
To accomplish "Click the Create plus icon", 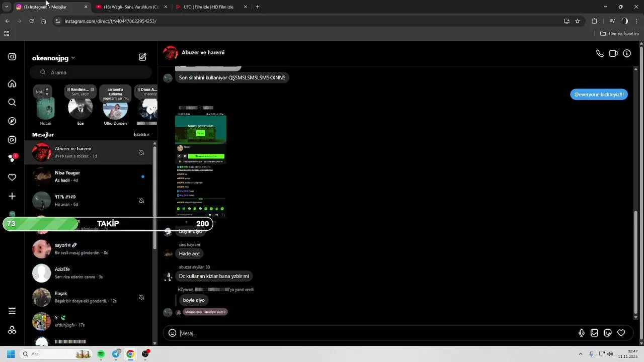I will pyautogui.click(x=12, y=196).
